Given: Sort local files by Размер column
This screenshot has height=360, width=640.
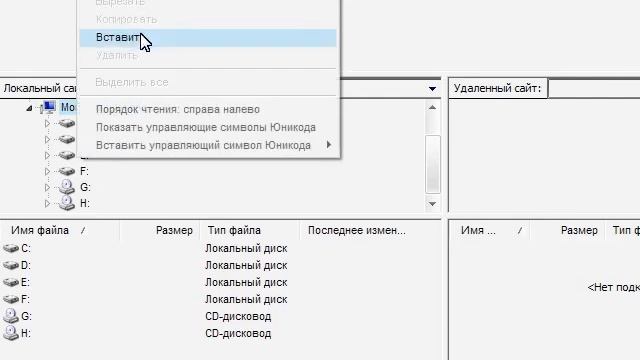Looking at the screenshot, I should 159,231.
